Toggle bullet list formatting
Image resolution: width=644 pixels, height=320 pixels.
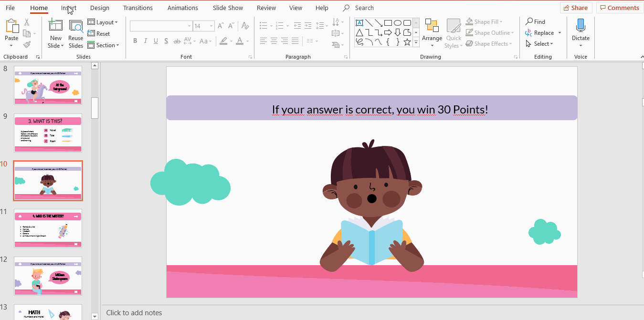pyautogui.click(x=264, y=26)
